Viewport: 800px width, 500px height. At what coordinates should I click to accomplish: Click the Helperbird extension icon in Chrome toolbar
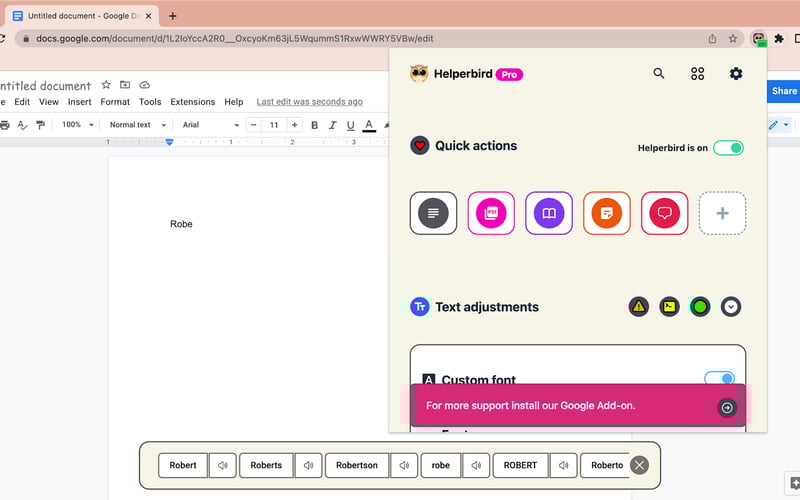click(759, 39)
